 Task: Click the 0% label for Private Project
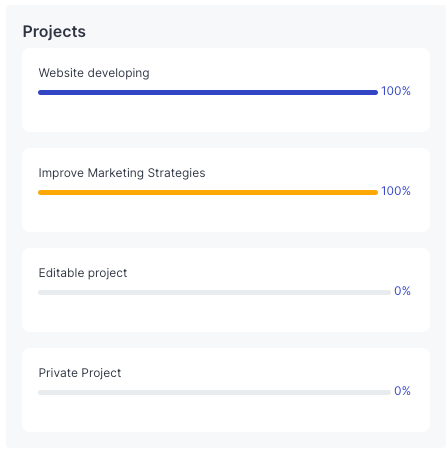402,391
